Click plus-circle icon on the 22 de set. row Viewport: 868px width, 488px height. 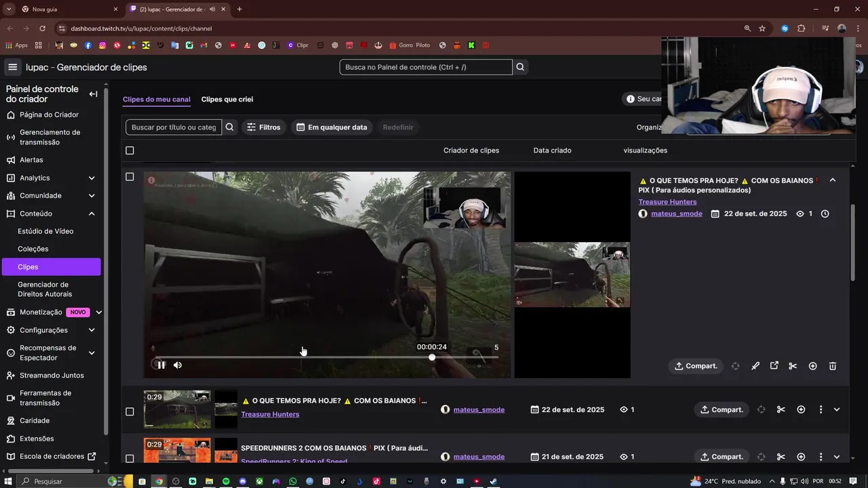point(801,409)
